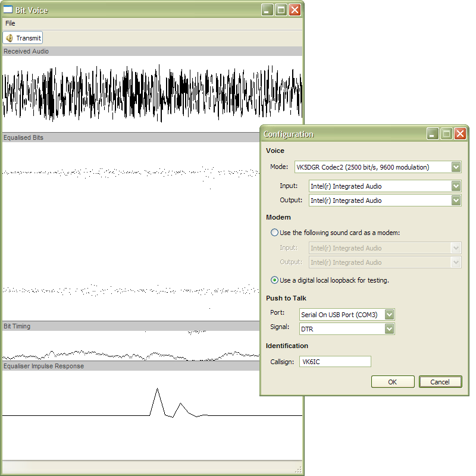Click the Equaliser Impulse Response graph
The height and width of the screenshot is (476, 476).
click(x=152, y=415)
